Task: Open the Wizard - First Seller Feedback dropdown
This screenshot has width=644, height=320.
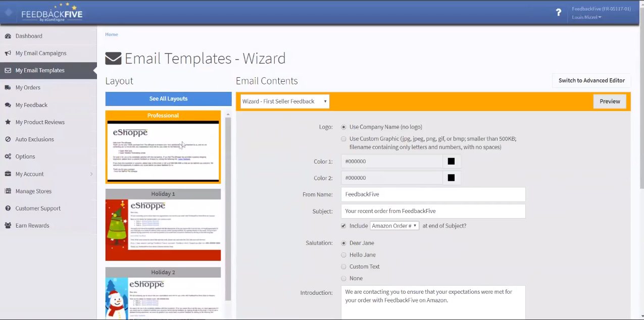Action: pos(285,101)
